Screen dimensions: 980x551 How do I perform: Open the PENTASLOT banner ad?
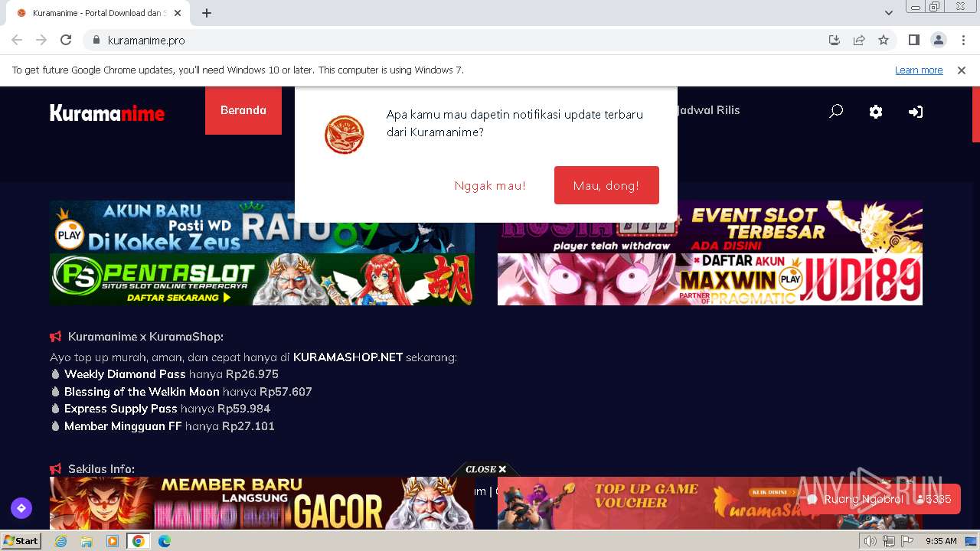(x=262, y=279)
